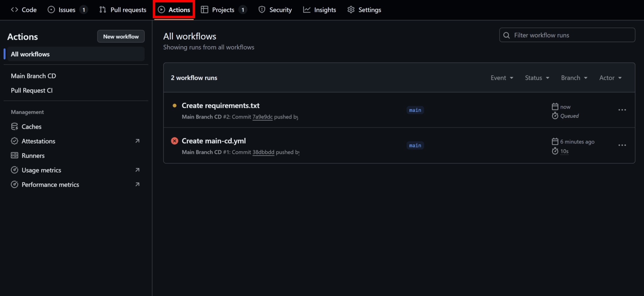This screenshot has height=296, width=644.
Task: Click the Code angle-brackets icon
Action: [x=14, y=10]
